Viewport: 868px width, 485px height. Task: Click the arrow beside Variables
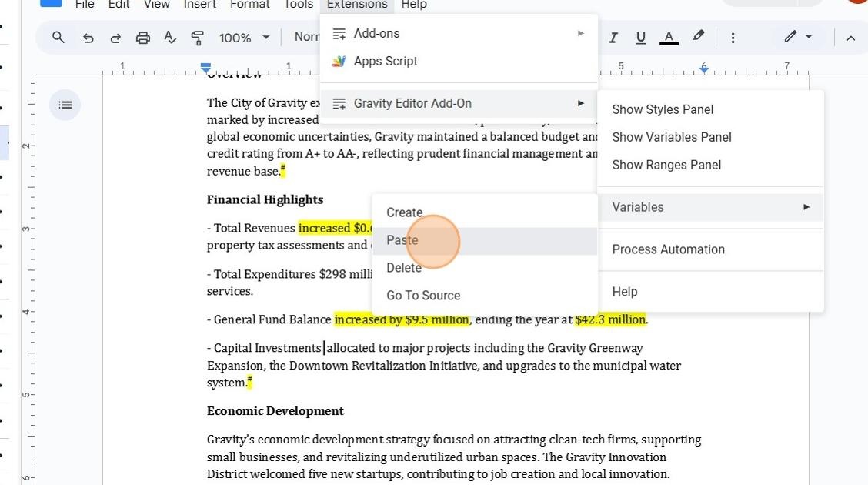point(806,207)
